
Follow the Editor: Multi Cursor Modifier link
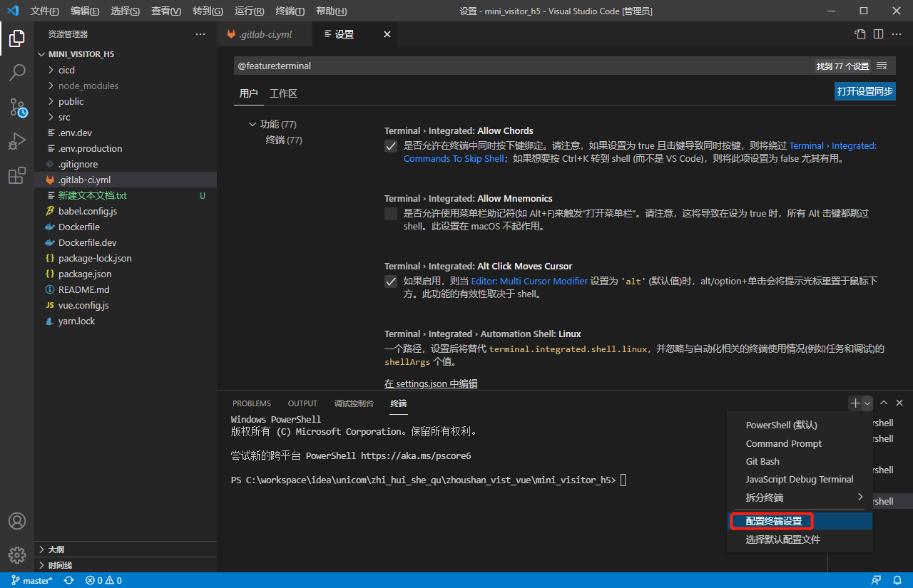(x=529, y=282)
